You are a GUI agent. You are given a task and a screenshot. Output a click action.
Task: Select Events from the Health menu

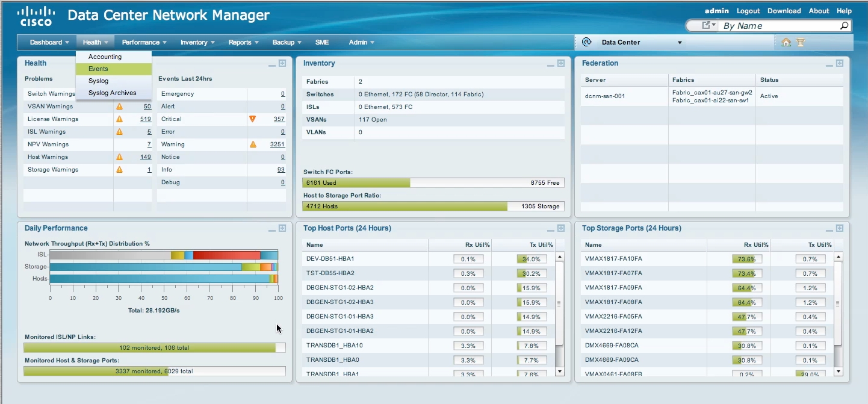coord(113,69)
